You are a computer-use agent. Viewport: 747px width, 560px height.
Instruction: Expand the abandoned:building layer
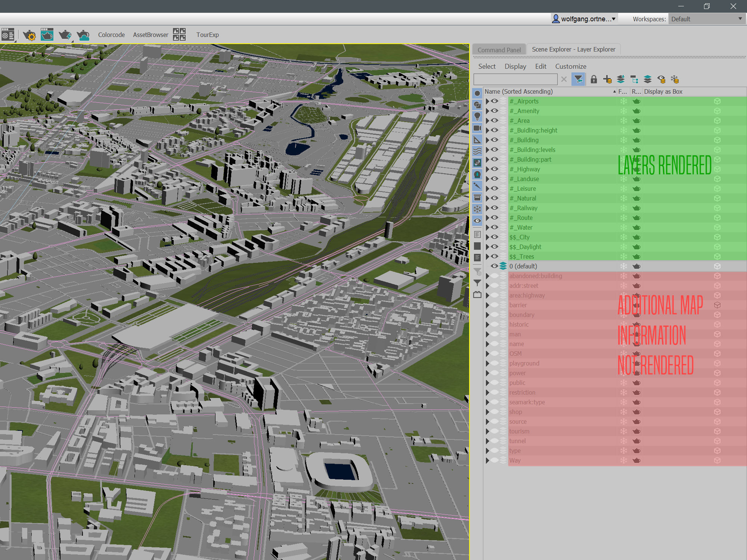click(x=487, y=276)
